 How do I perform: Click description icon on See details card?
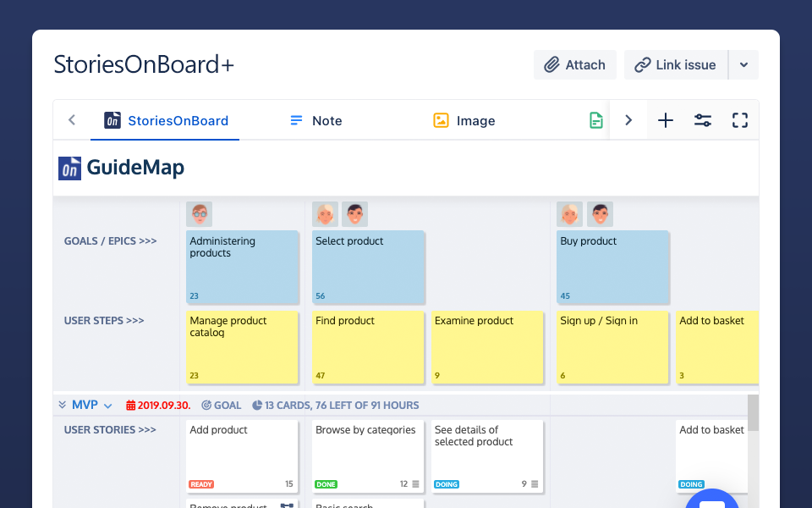pyautogui.click(x=535, y=484)
